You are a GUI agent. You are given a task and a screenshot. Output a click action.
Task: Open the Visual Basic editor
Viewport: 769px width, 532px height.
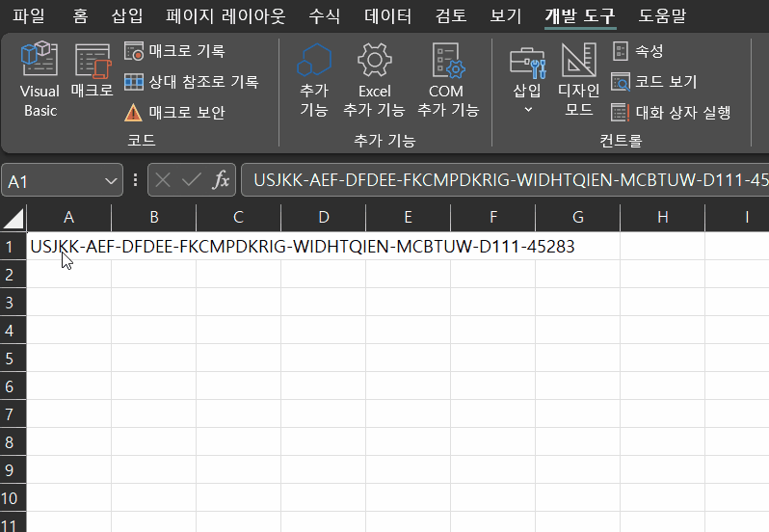click(x=40, y=79)
